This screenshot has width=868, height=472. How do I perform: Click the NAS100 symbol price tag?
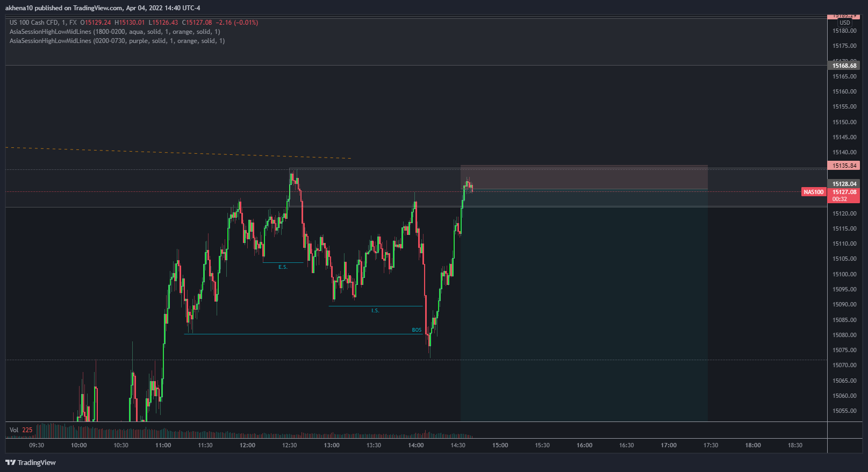tap(813, 192)
